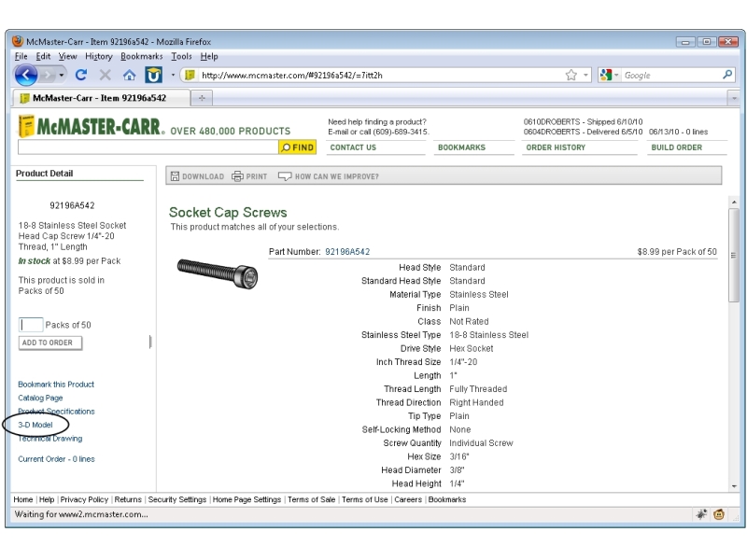This screenshot has width=747, height=560.
Task: Open the list all tabs dropdown
Action: pyautogui.click(x=734, y=98)
